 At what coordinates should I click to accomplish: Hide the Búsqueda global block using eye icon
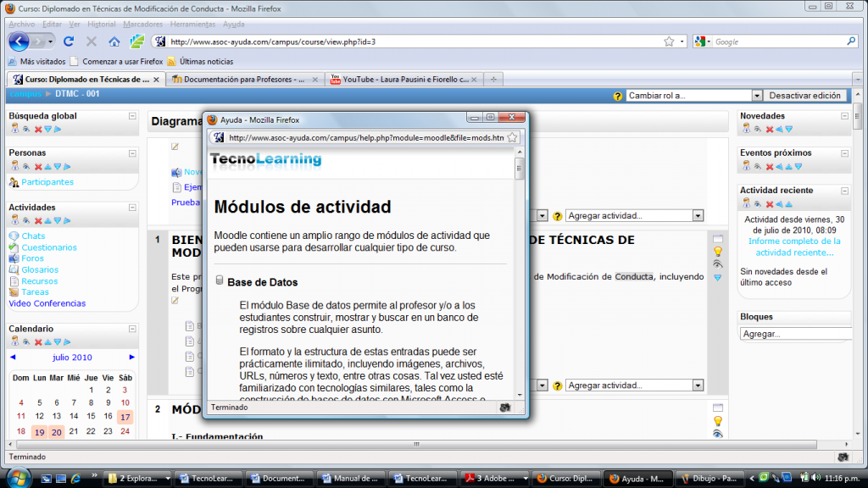tap(26, 129)
